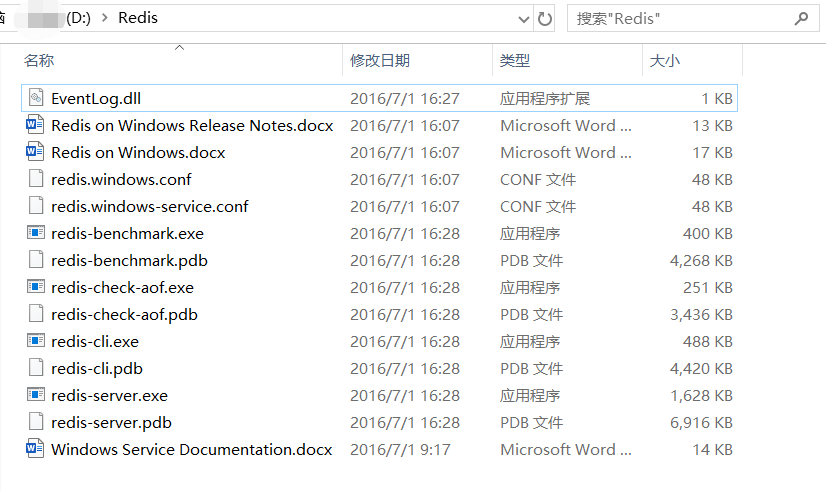Click the magnifier icon in the search box
The image size is (826, 491).
(801, 18)
